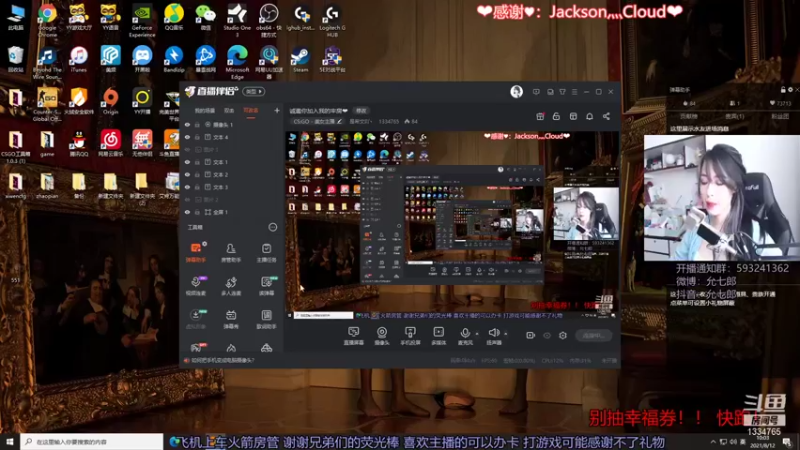The height and width of the screenshot is (450, 800).
Task: Hide the 文本 4 source layer
Action: coord(187,137)
